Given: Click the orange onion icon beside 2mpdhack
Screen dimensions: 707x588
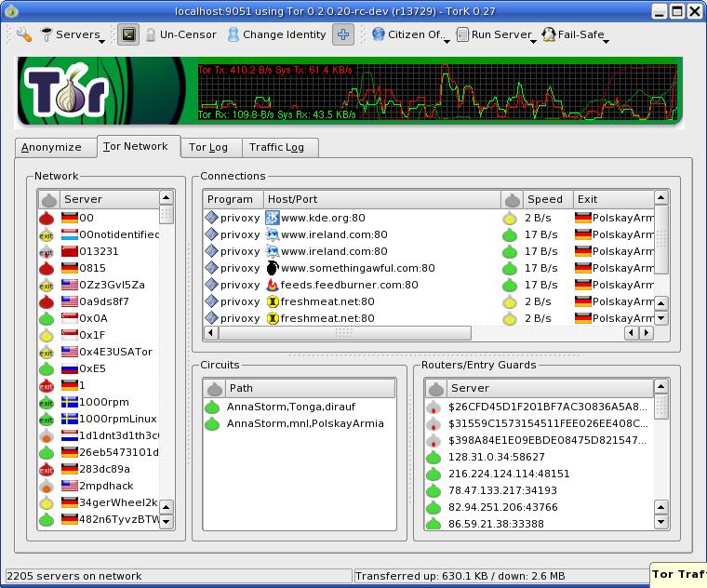Looking at the screenshot, I should coord(47,486).
